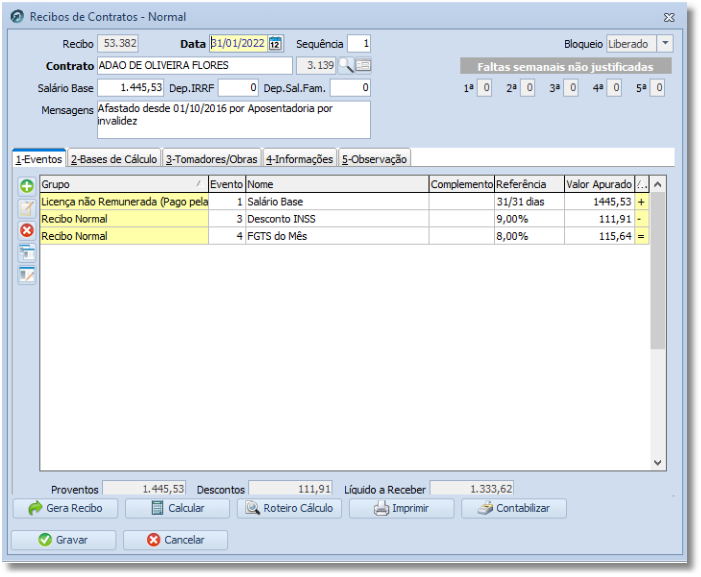
Task: Click the Líquido a Receber total field
Action: [x=472, y=489]
